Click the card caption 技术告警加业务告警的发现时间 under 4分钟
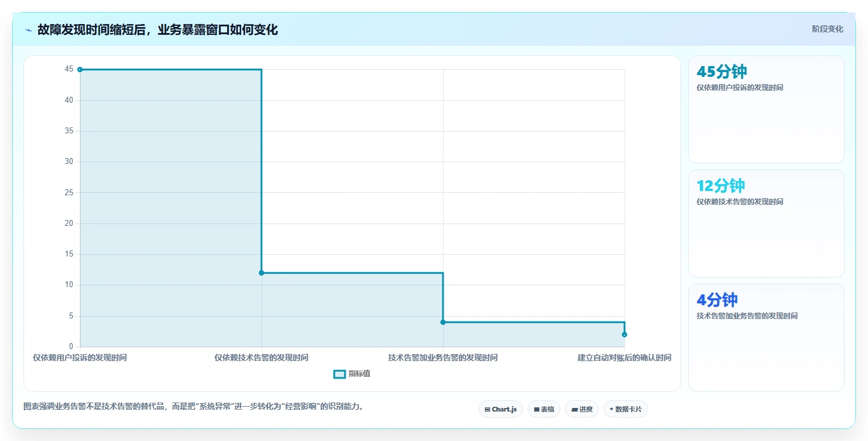Screen dimensions: 868x441 (747, 316)
